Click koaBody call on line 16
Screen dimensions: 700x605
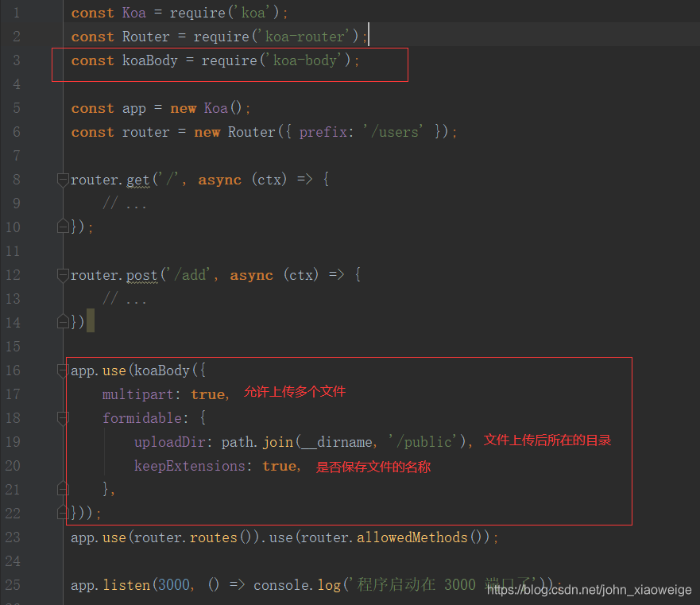[x=161, y=370]
